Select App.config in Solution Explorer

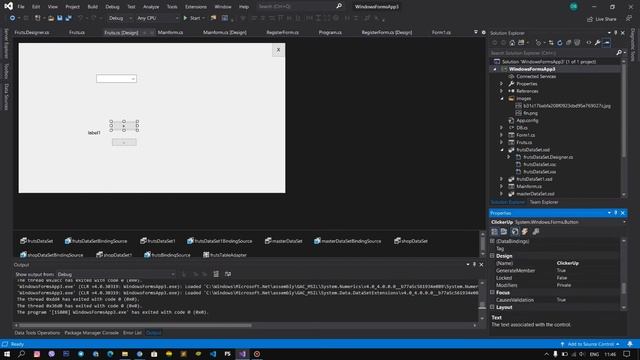(527, 120)
